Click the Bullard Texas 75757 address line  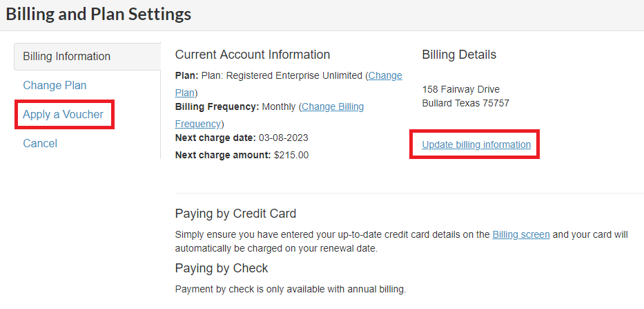pos(465,103)
